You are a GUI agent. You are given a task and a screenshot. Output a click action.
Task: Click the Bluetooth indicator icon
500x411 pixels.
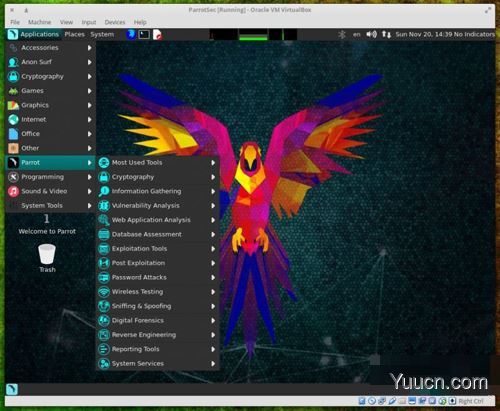[x=342, y=34]
